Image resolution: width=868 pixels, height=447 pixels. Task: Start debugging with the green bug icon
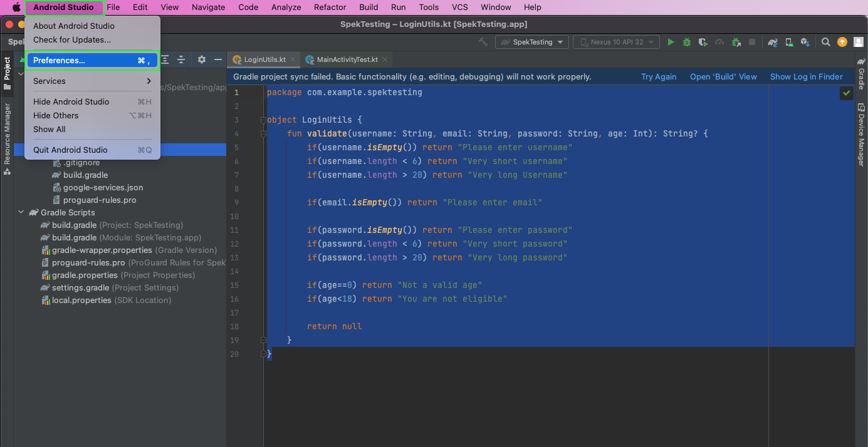click(x=687, y=42)
